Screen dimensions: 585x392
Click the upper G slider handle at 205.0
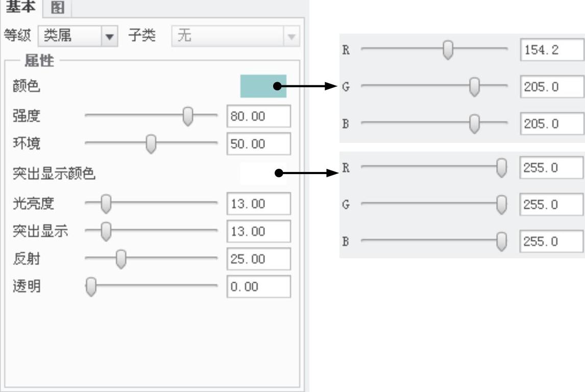(474, 87)
